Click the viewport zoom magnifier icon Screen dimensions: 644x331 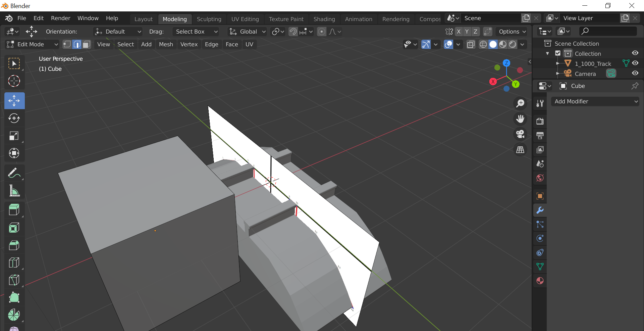pos(520,103)
